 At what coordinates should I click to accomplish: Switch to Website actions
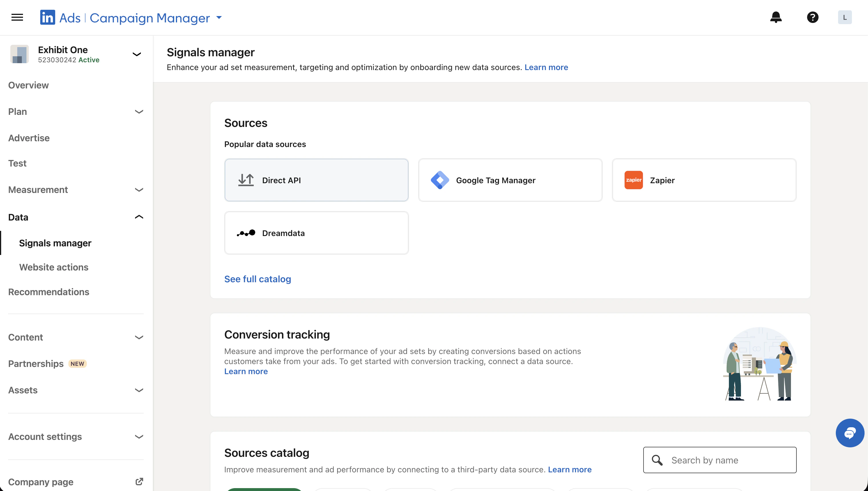(x=53, y=267)
